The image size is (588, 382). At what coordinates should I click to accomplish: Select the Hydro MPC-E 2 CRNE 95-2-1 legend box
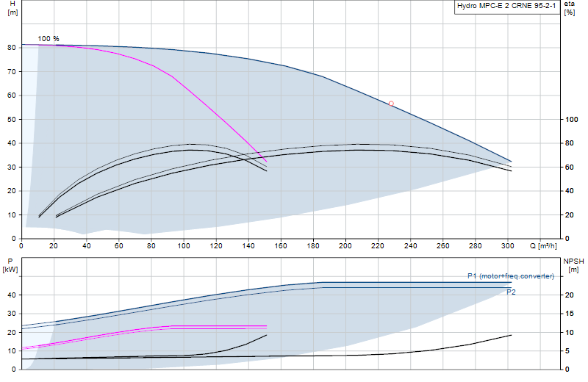pos(506,7)
